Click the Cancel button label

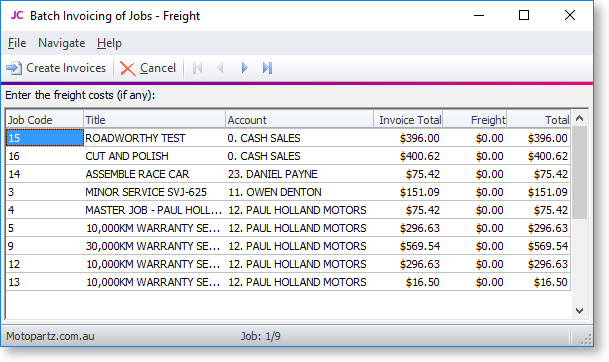click(158, 68)
